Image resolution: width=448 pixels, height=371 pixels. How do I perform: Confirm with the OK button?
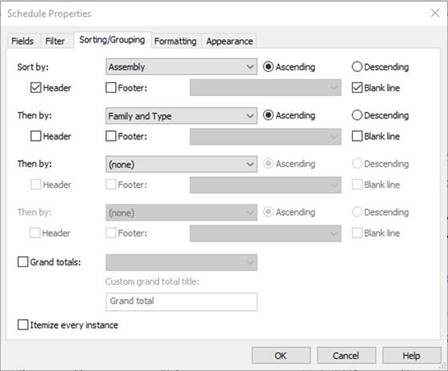[281, 356]
